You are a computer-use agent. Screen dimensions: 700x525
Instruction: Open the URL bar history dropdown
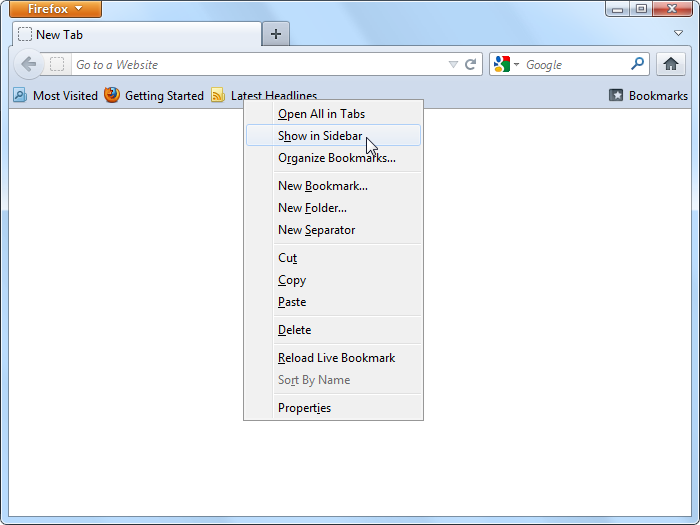coord(453,64)
